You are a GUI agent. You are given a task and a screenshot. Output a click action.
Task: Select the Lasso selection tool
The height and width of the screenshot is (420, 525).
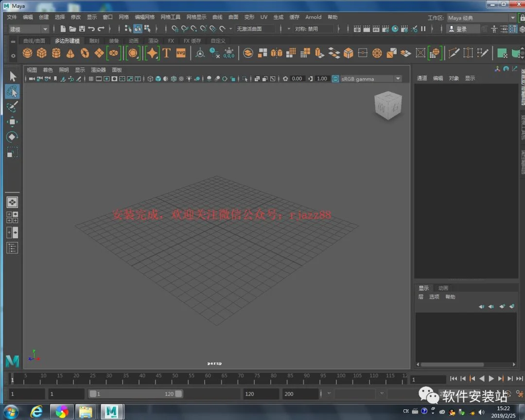coord(12,91)
